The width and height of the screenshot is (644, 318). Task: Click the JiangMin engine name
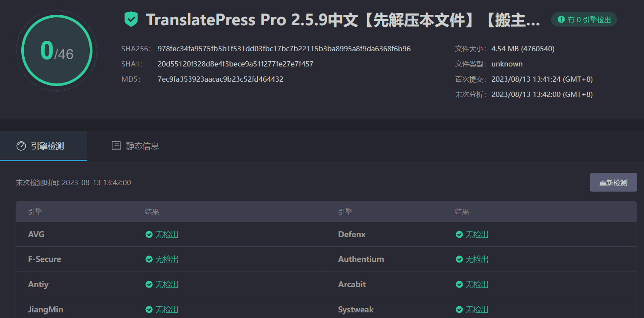point(46,310)
